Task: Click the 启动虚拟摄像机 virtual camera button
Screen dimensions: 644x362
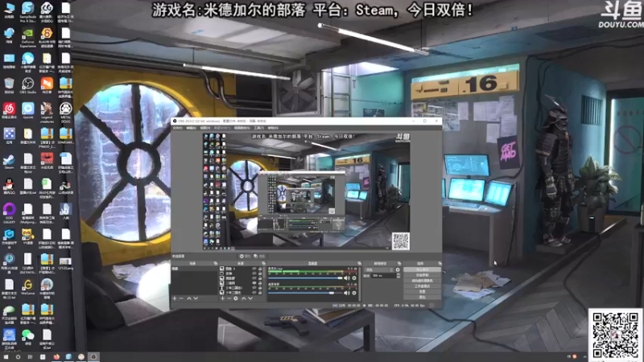Action: [422, 280]
